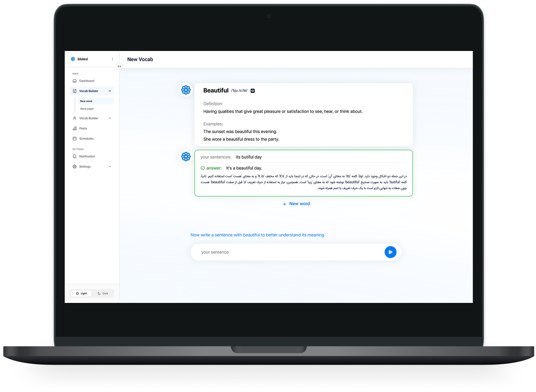Screen dimensions: 536x392
Task: Switch to Dark theme
Action: (x=103, y=293)
